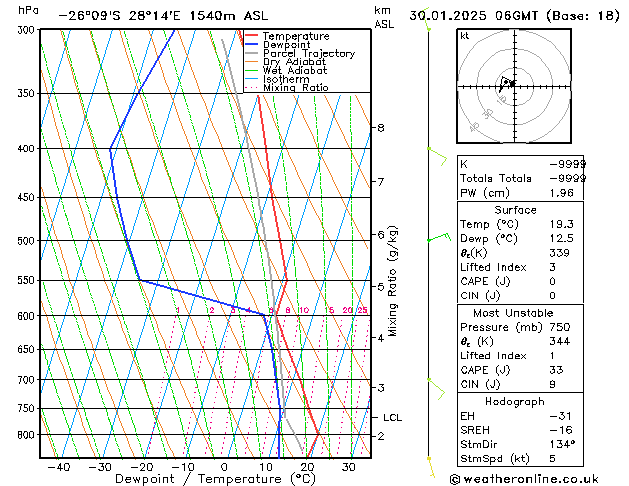Click the '700' hPa pressure label
629x486 pixels.
(x=28, y=380)
